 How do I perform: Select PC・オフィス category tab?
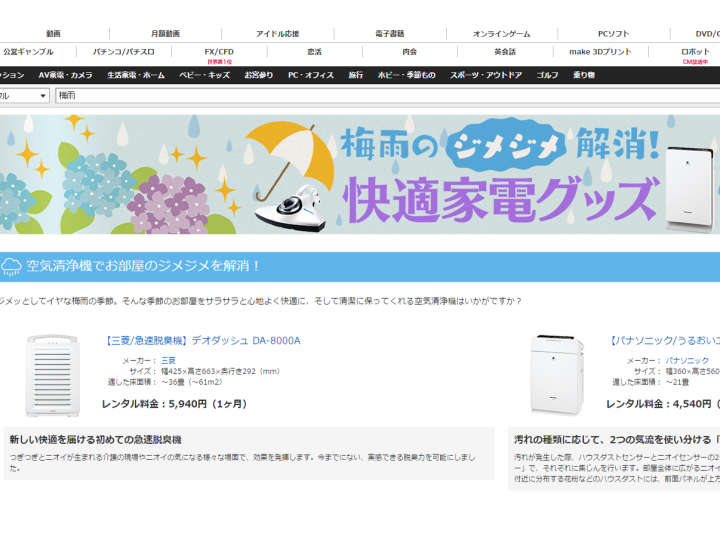[311, 75]
